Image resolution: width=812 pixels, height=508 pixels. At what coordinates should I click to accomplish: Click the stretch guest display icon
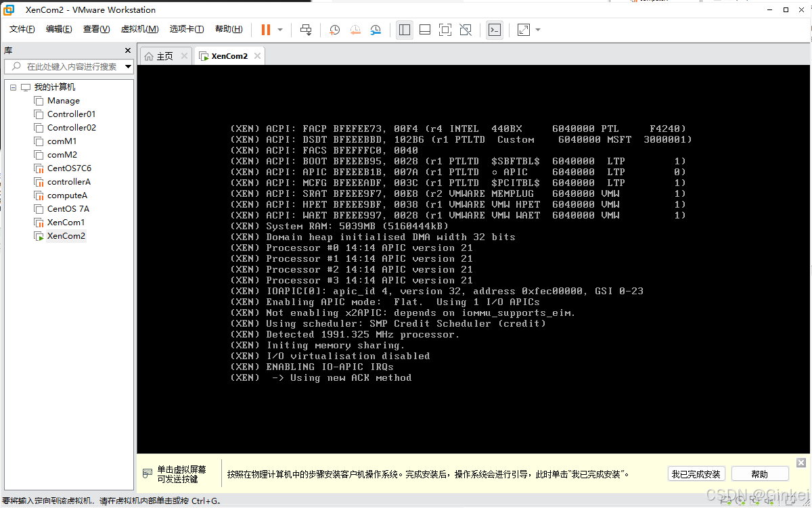pos(524,30)
